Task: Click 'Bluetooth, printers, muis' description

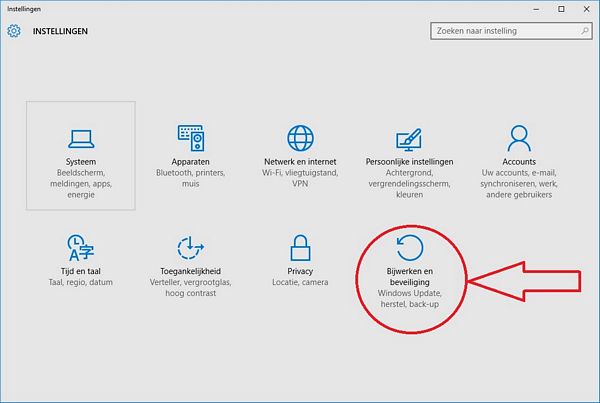Action: click(191, 178)
